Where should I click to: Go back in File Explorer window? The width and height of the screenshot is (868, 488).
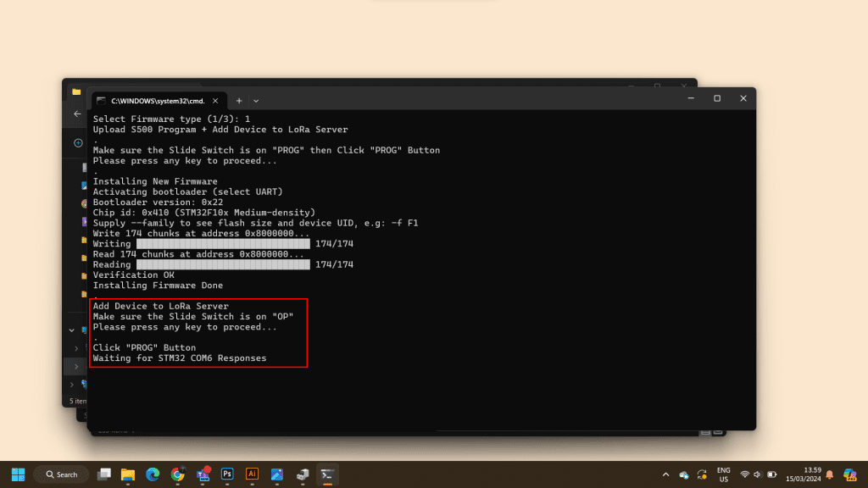pos(77,114)
